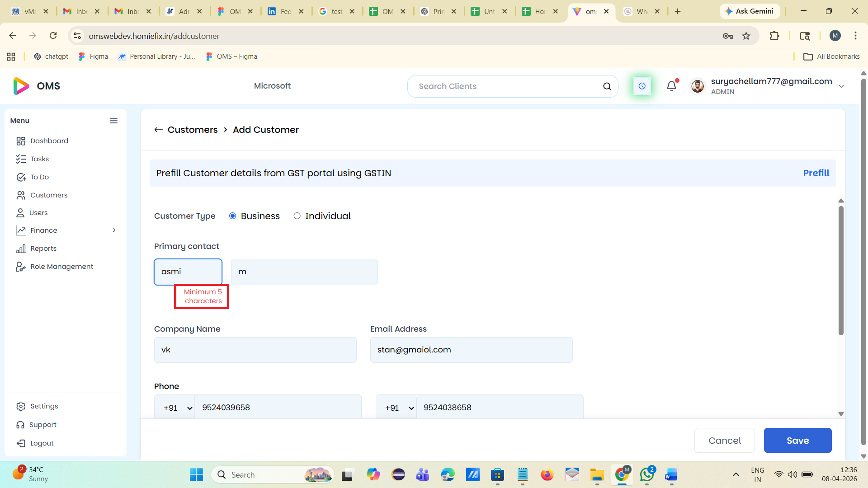The height and width of the screenshot is (488, 868).
Task: Click the Logout icon in sidebar
Action: pos(21,443)
